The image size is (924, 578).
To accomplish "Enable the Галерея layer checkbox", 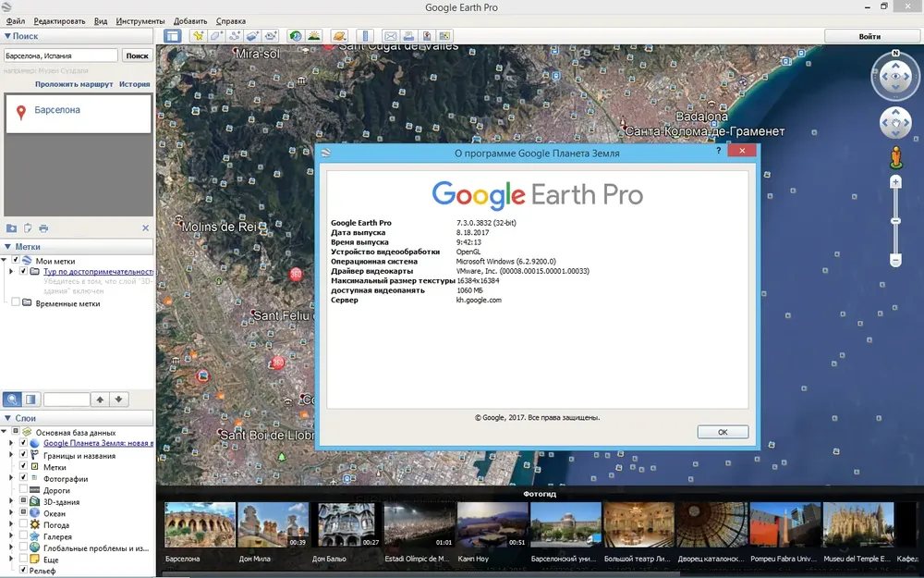I will tap(24, 535).
